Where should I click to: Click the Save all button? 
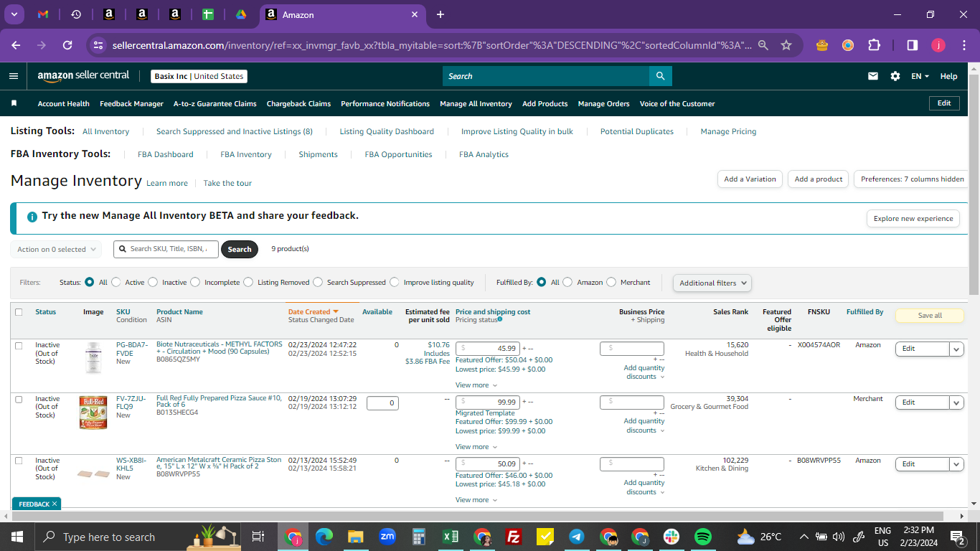pos(929,316)
